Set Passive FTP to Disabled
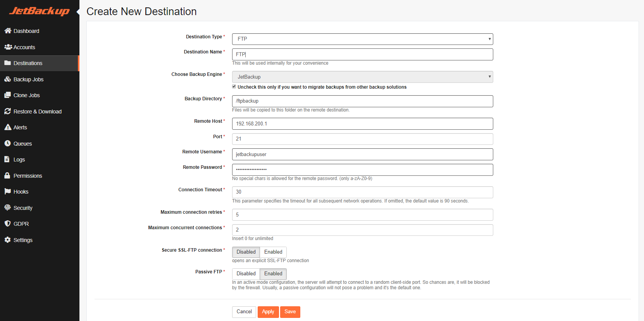 pyautogui.click(x=246, y=274)
